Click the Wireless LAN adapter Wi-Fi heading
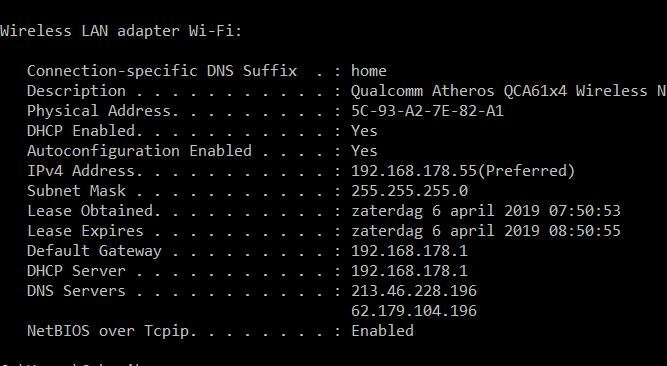Viewport: 667px width, 366px height. tap(121, 31)
